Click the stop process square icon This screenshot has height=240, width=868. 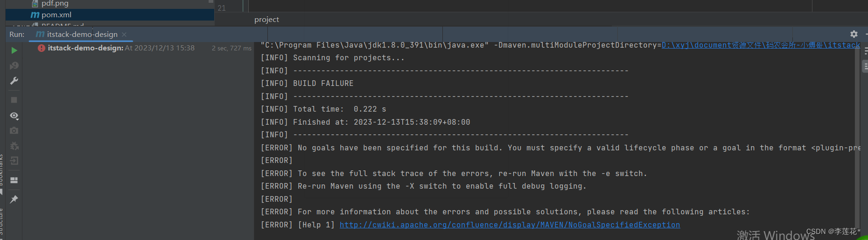(14, 100)
